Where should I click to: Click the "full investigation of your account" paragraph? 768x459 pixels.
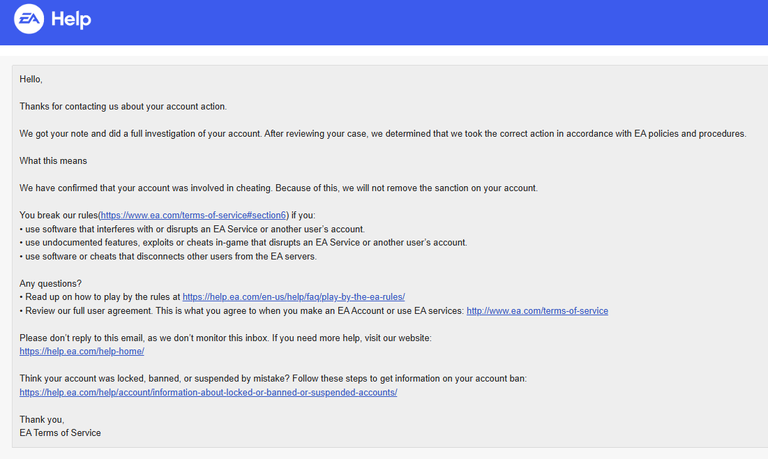tap(382, 133)
